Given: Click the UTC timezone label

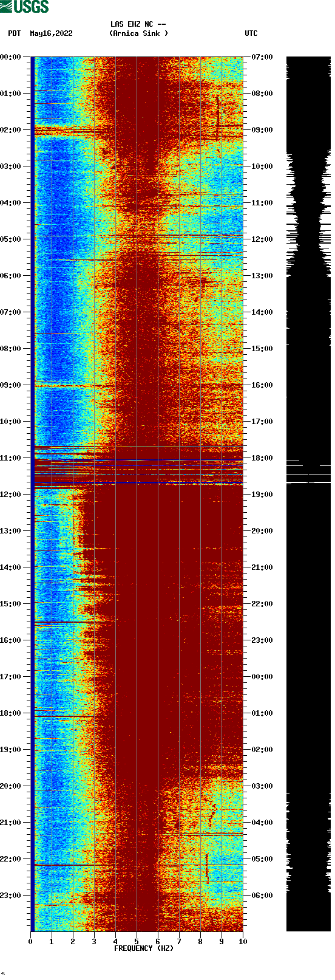Looking at the screenshot, I should tap(251, 33).
